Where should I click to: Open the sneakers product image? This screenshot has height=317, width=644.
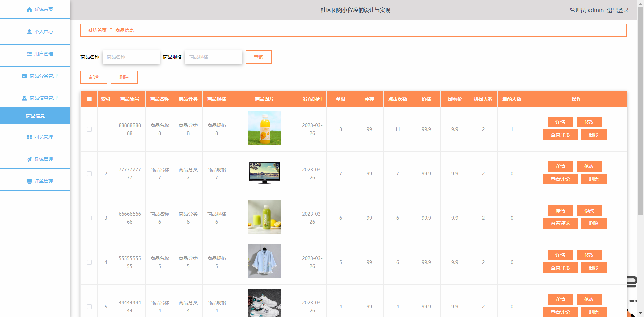265,303
